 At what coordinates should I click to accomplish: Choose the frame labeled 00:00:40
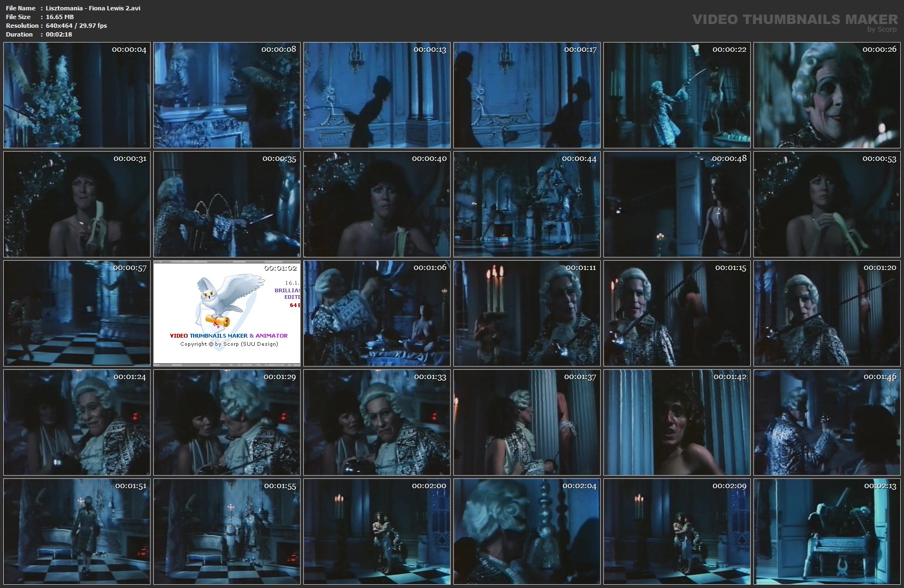pyautogui.click(x=377, y=205)
